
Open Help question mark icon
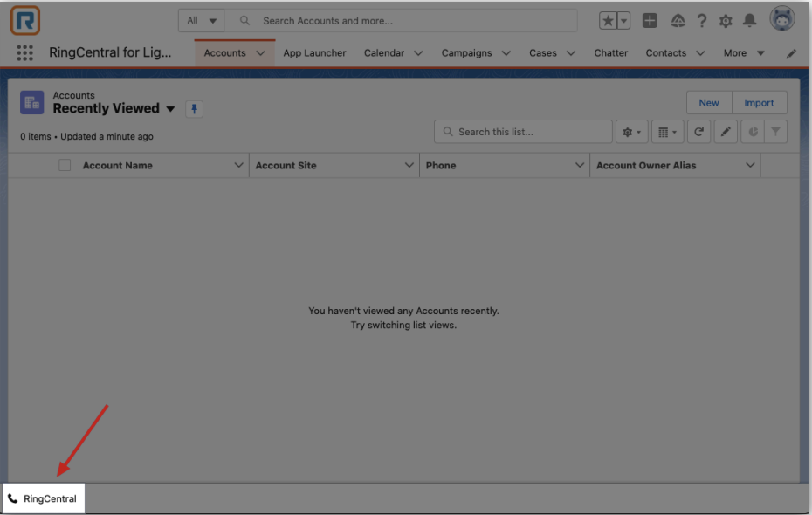tap(702, 21)
